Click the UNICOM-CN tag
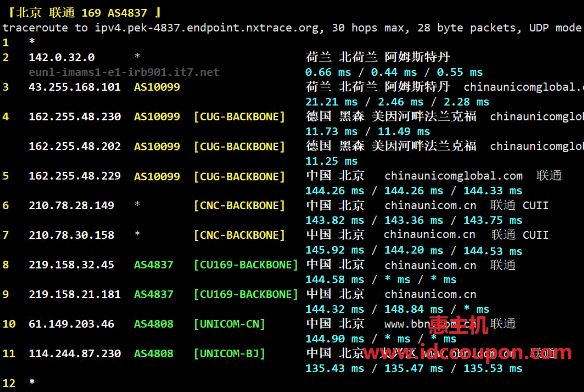Image resolution: width=584 pixels, height=392 pixels. [229, 324]
